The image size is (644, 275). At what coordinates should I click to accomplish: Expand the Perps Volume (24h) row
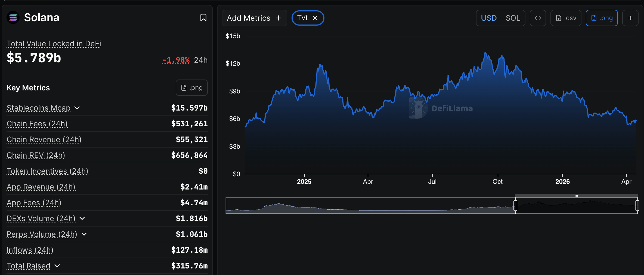pos(84,234)
